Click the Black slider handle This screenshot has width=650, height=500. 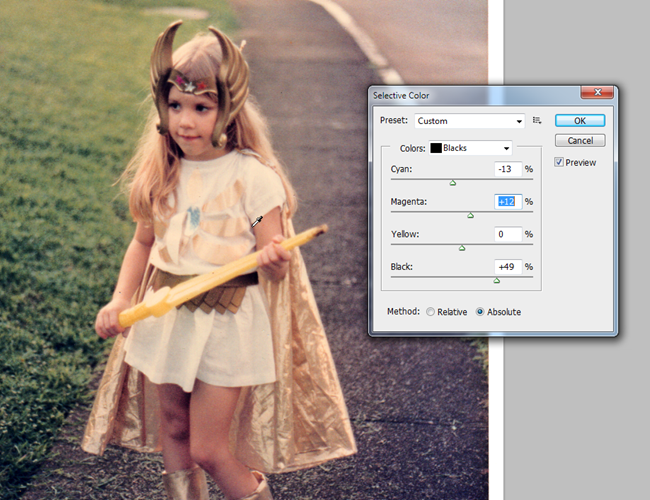(496, 280)
